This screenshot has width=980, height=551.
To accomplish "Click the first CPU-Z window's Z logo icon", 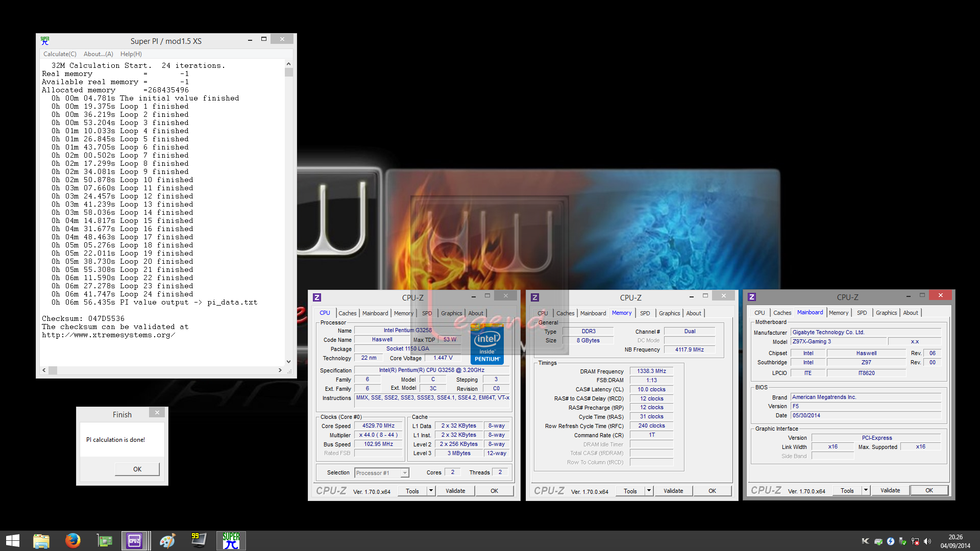I will point(317,297).
